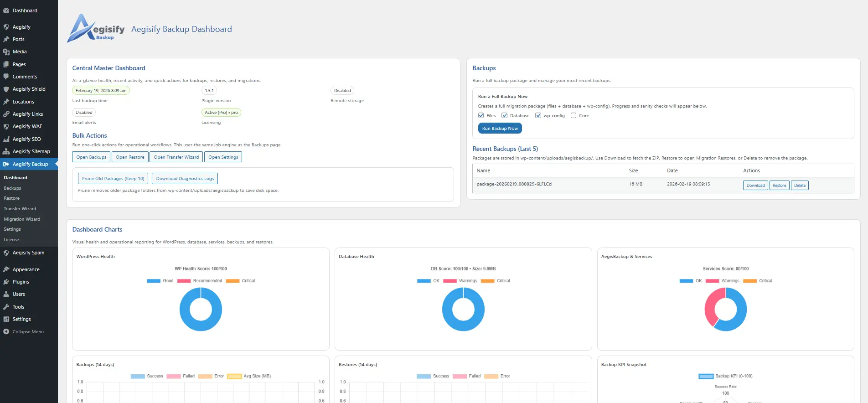Click Prune Old Packages (Keep 10)

click(113, 179)
